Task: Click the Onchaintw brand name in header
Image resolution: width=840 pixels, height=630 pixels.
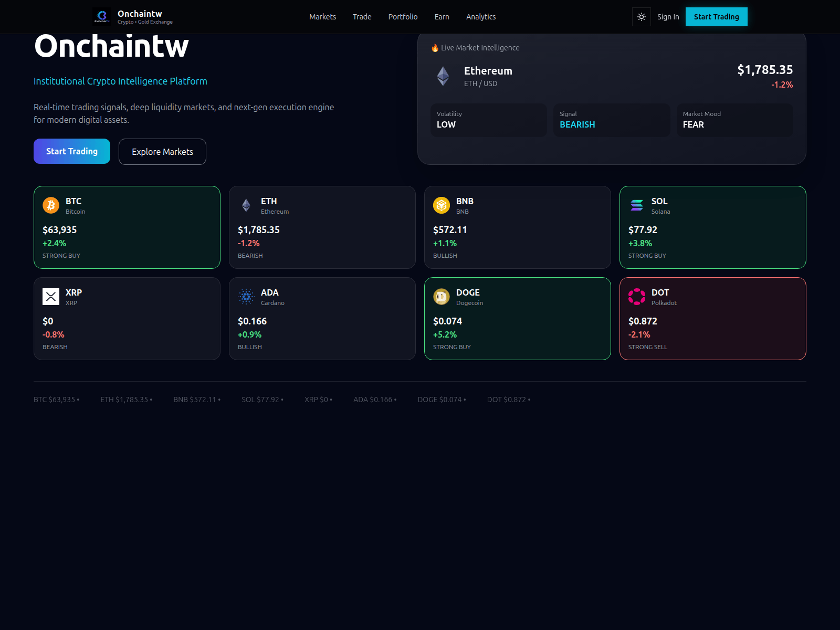Action: pyautogui.click(x=140, y=14)
